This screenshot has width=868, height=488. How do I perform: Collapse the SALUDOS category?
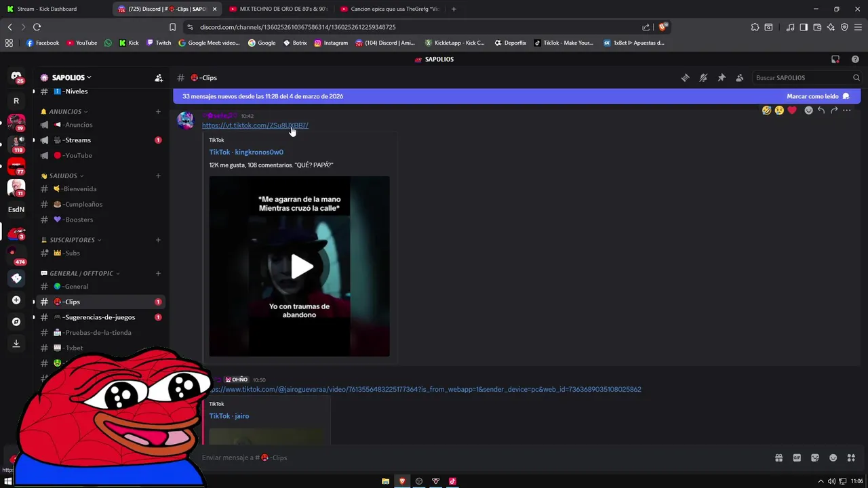click(x=62, y=176)
